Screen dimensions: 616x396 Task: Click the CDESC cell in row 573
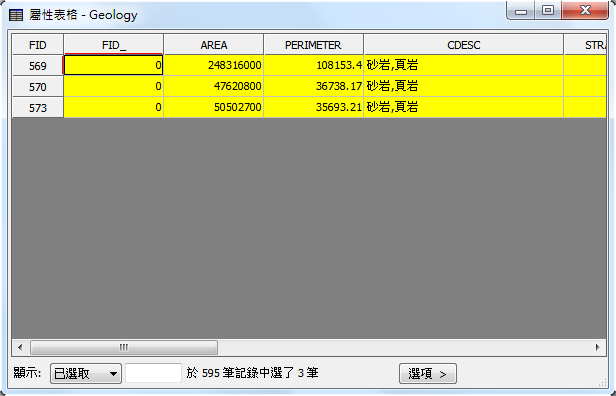tap(464, 107)
